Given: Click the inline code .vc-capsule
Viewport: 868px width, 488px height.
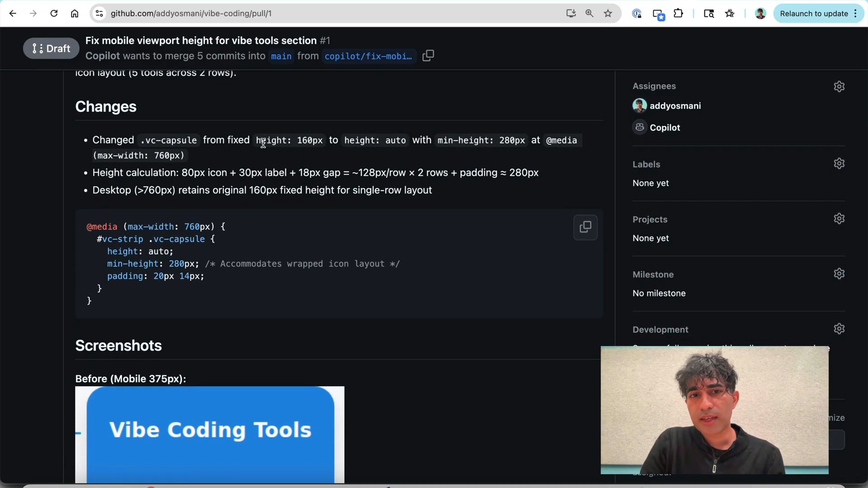Looking at the screenshot, I should pos(169,141).
